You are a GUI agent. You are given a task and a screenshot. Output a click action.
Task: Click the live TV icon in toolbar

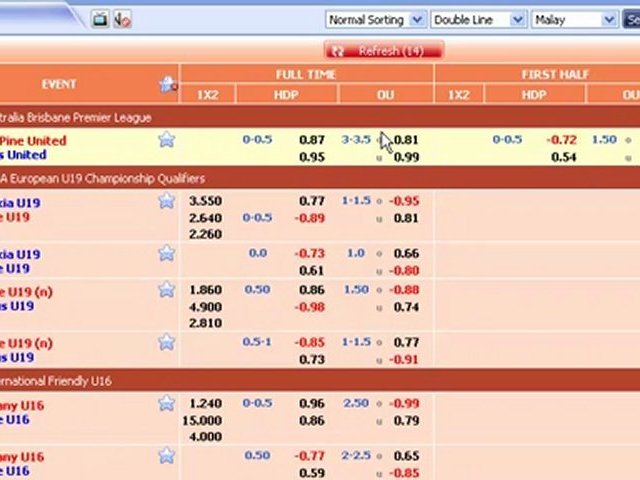(x=100, y=19)
